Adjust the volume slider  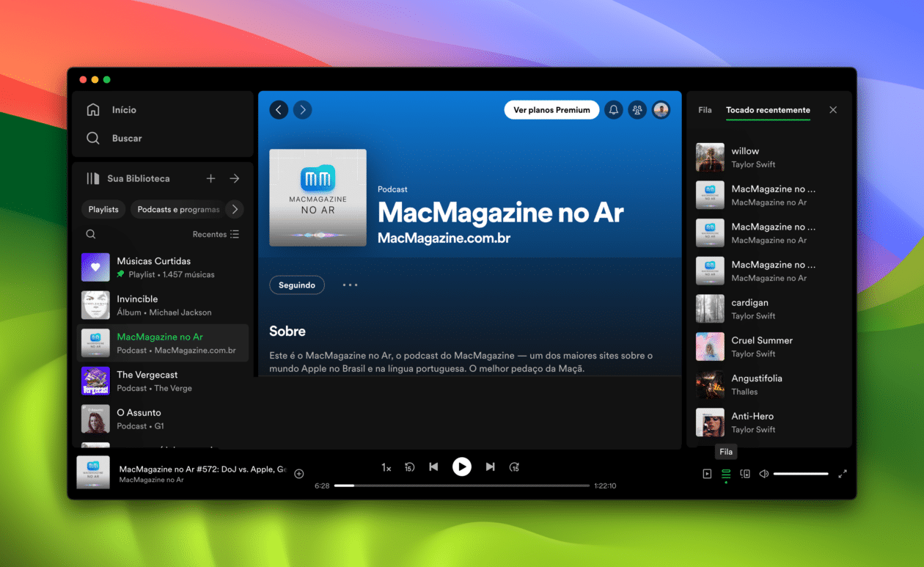tap(801, 474)
